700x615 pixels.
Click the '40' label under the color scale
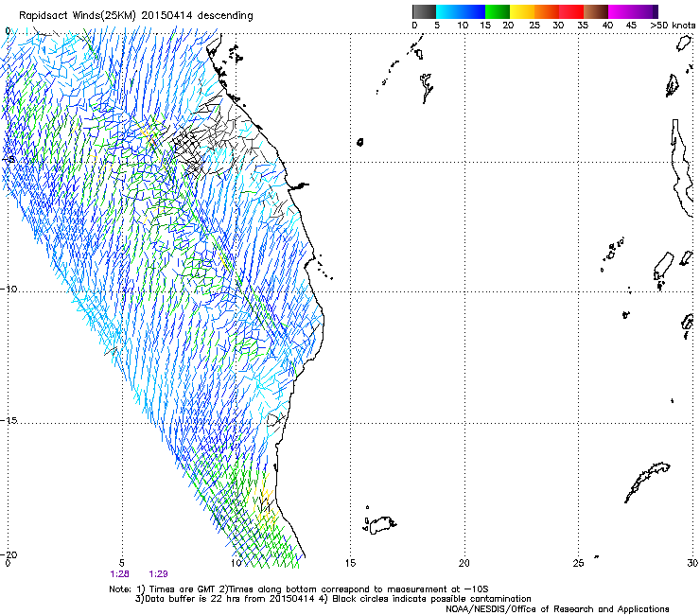[x=607, y=26]
